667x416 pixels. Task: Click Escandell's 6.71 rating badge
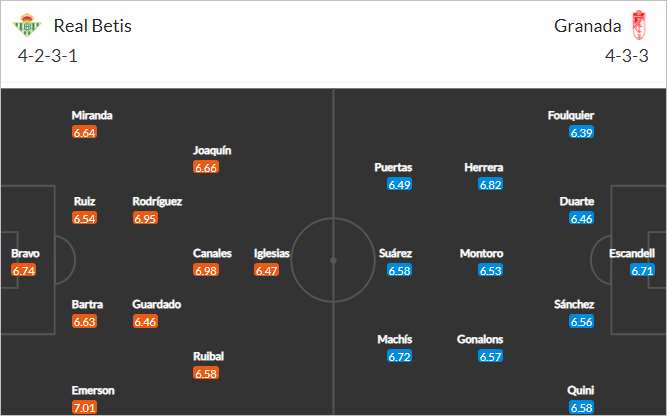click(x=642, y=270)
